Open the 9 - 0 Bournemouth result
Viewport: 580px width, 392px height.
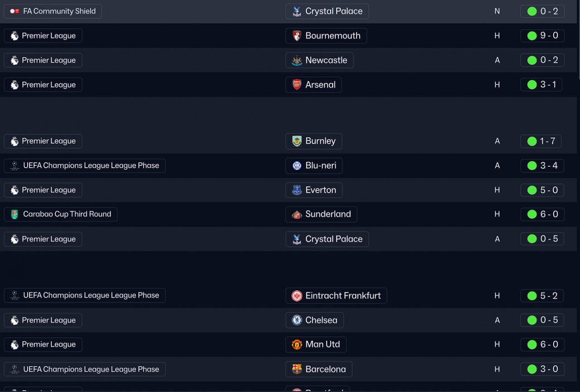(x=542, y=36)
